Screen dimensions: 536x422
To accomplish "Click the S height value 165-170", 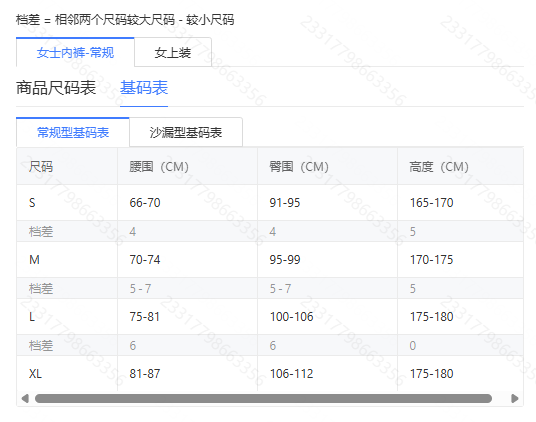I will pos(431,203).
